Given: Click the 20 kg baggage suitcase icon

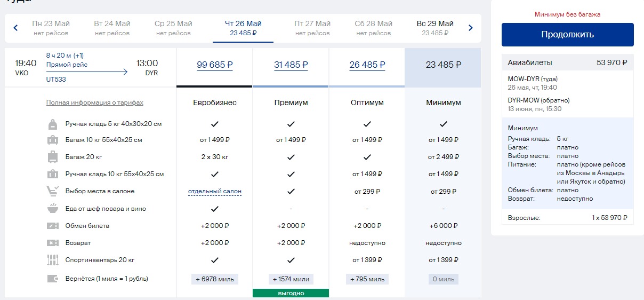Looking at the screenshot, I should pyautogui.click(x=53, y=157).
